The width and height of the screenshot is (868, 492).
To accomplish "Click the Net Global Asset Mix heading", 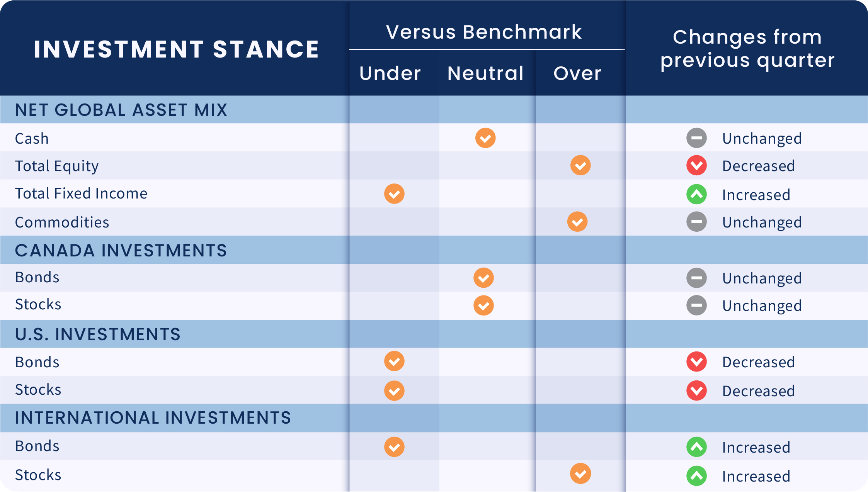I will (121, 110).
